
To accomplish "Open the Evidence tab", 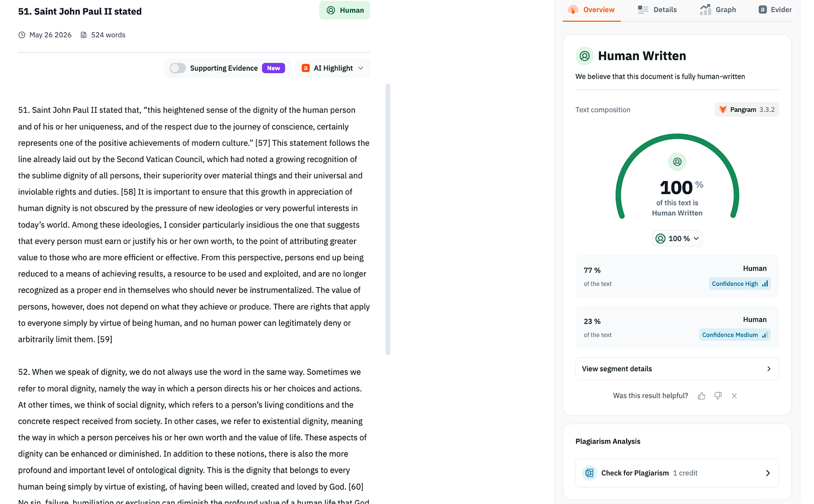I will 775,10.
